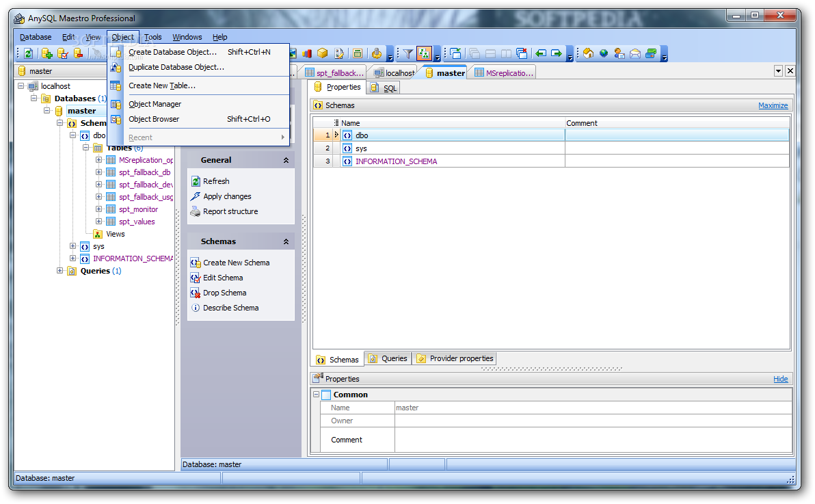The height and width of the screenshot is (504, 815).
Task: Click the orange gear options toolbar icon
Action: (377, 53)
